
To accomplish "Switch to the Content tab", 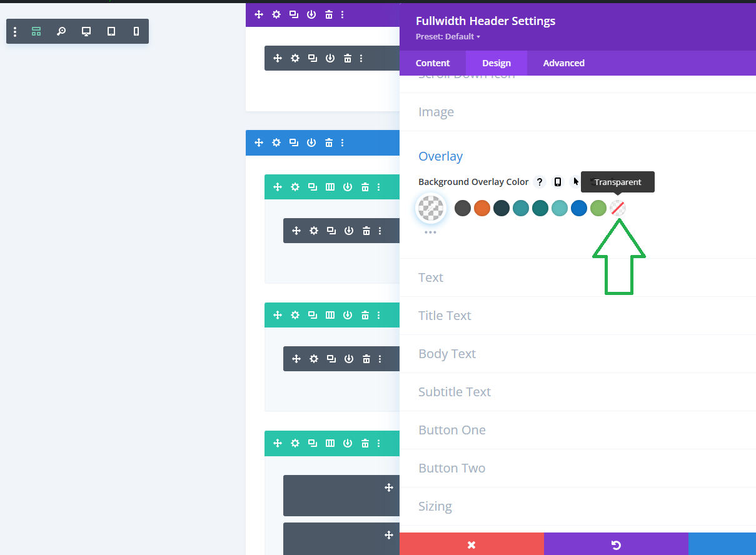I will [433, 63].
